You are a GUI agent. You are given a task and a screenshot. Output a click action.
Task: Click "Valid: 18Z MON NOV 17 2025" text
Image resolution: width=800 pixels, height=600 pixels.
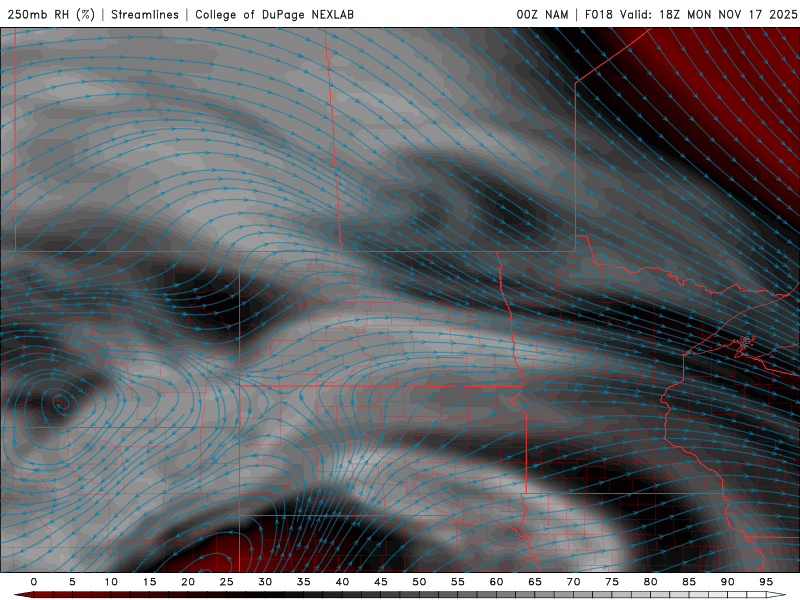click(x=709, y=14)
